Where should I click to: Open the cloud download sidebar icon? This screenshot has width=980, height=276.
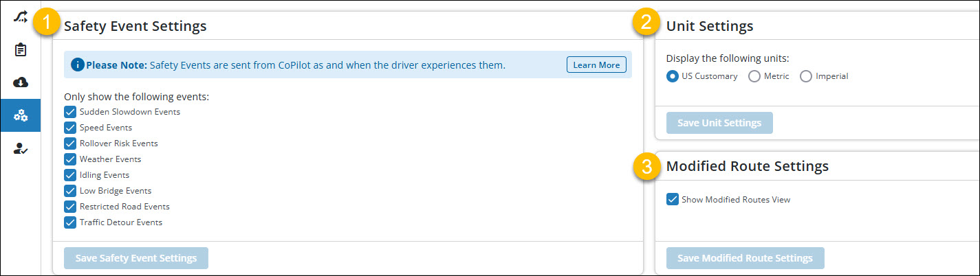click(20, 82)
